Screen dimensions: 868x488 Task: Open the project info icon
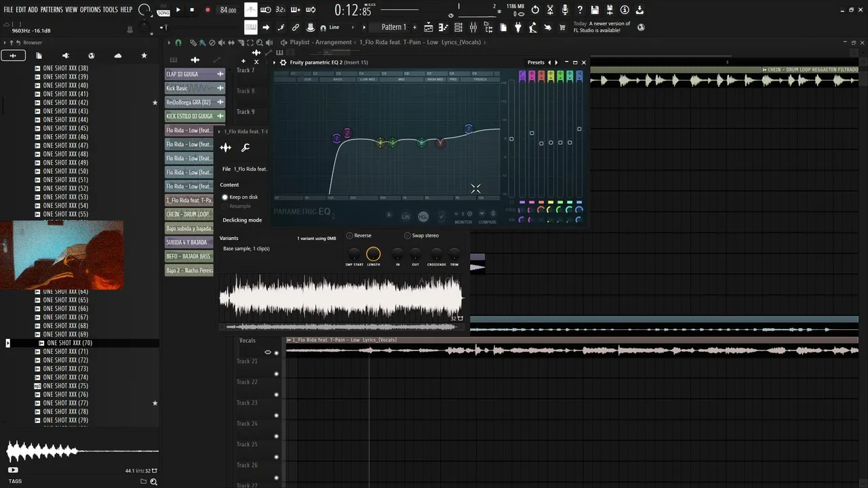(x=625, y=10)
